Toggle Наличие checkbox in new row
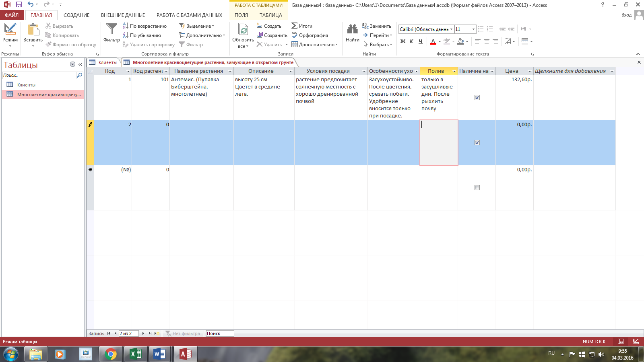Viewport: 644px width, 362px height. click(x=477, y=187)
